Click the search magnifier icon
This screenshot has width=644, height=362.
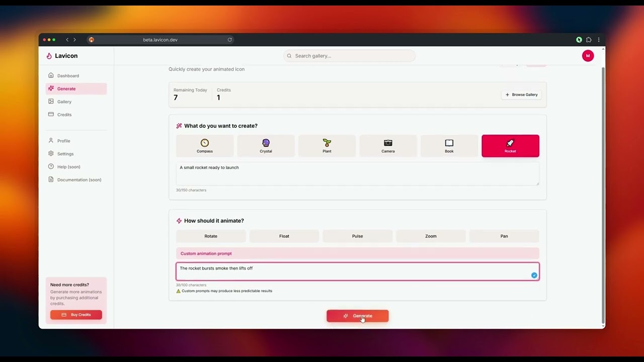[x=289, y=56]
